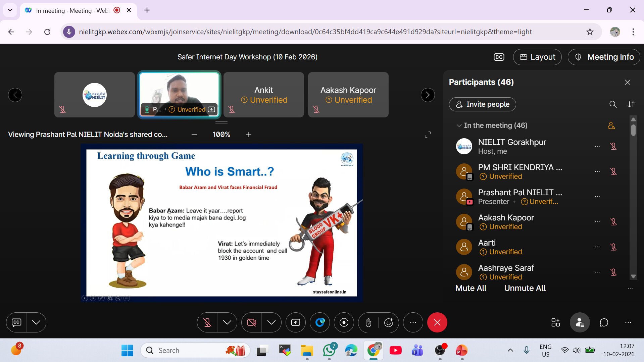Open video options dropdown arrow
This screenshot has width=644, height=362.
click(x=271, y=322)
